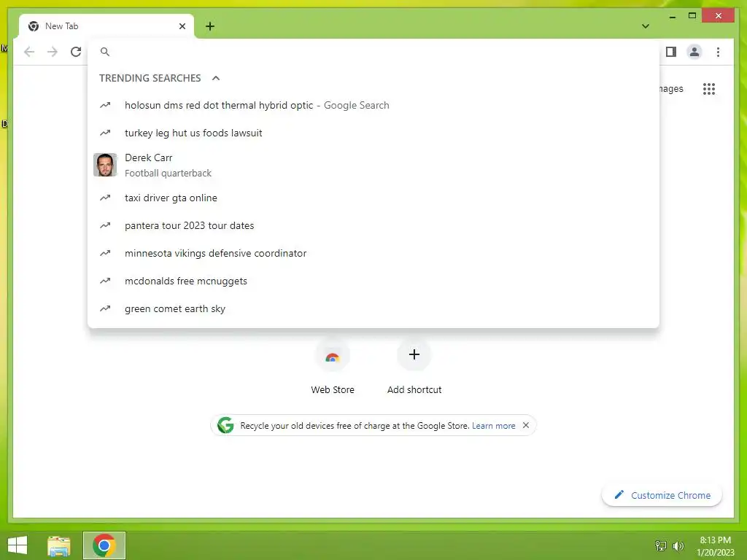This screenshot has height=560, width=747.
Task: Click Derek Carr's thumbnail photo
Action: (105, 165)
